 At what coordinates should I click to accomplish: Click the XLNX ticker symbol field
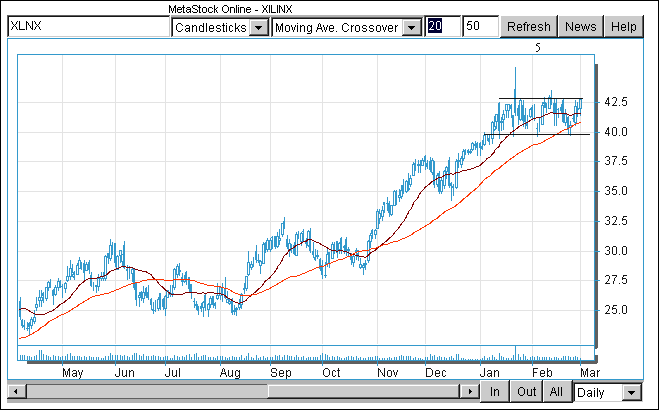[89, 26]
